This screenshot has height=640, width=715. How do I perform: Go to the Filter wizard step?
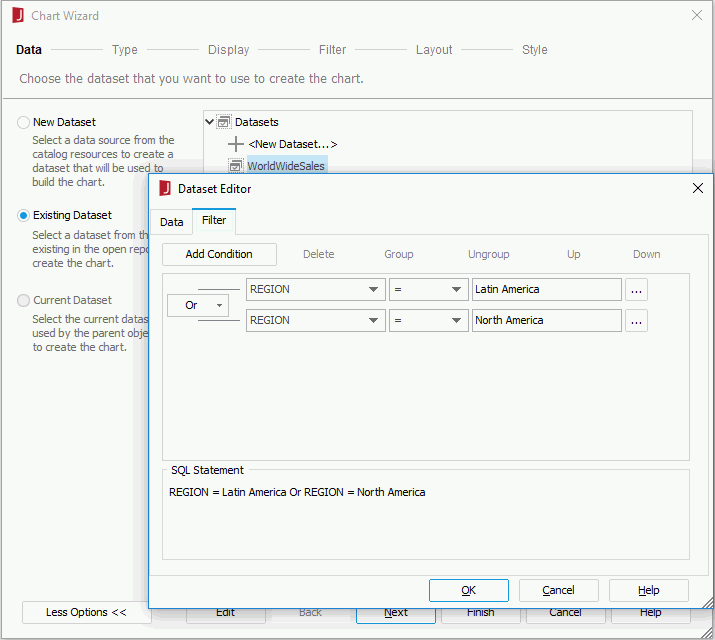point(332,49)
